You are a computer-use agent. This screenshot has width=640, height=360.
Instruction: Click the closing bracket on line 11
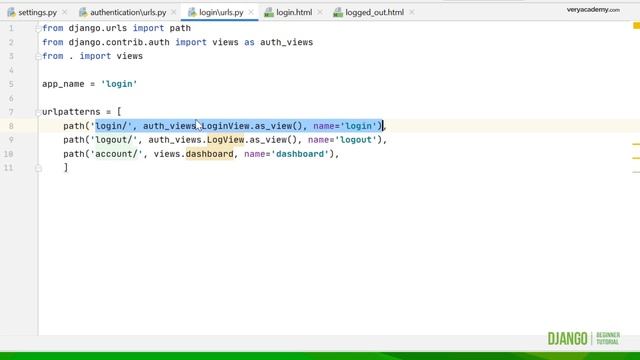[66, 168]
